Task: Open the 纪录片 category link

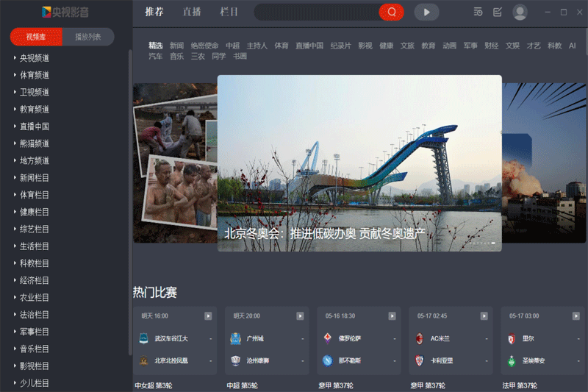Action: point(340,46)
